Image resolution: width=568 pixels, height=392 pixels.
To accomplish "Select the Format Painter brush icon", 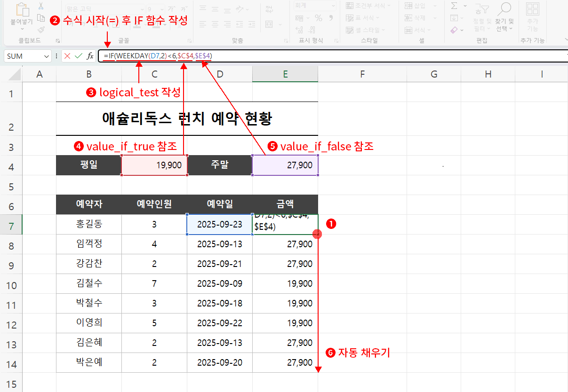I will click(x=41, y=29).
